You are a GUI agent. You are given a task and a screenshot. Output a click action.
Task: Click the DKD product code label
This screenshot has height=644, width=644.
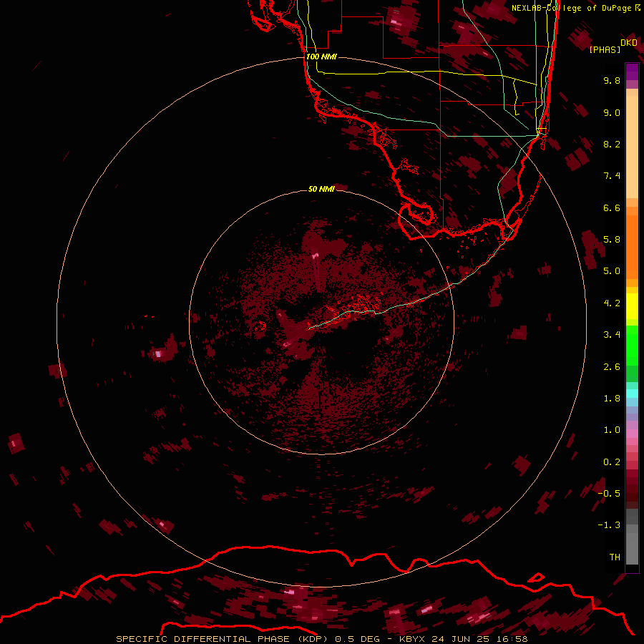pos(629,43)
